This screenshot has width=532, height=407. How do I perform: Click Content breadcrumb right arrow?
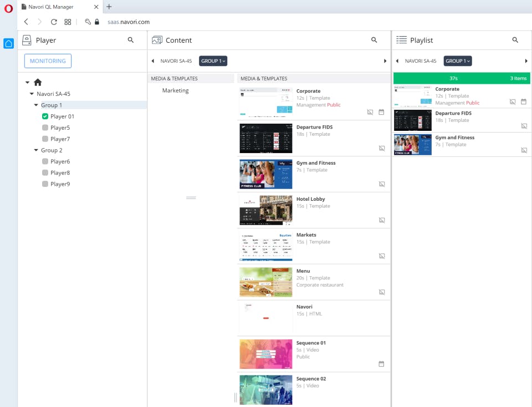click(x=385, y=61)
